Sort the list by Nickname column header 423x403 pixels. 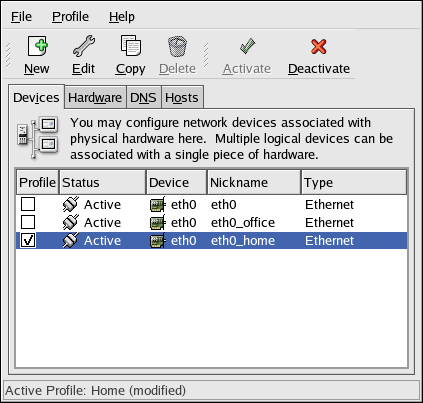click(254, 182)
